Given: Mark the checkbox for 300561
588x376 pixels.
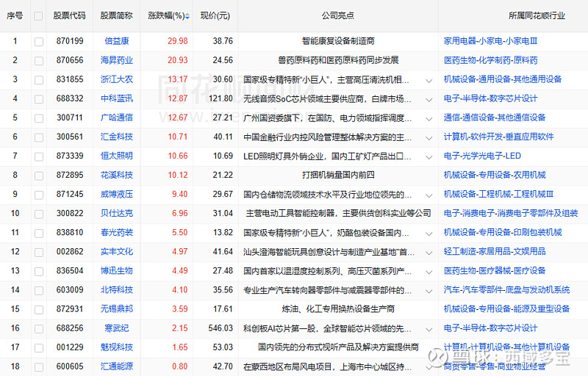Looking at the screenshot, I should (x=39, y=137).
